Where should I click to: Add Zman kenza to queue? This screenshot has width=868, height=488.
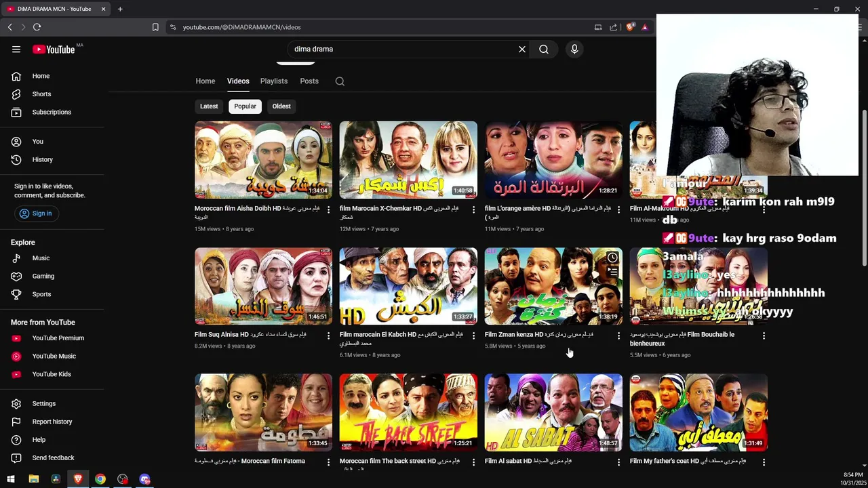tap(612, 272)
